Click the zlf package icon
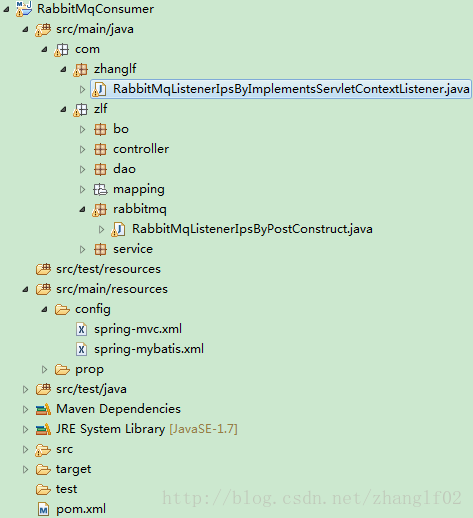Image resolution: width=473 pixels, height=518 pixels. 81,109
